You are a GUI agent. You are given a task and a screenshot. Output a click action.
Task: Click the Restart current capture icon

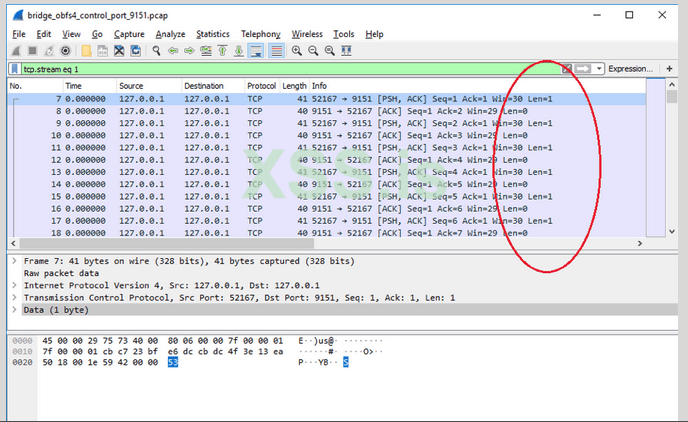click(49, 51)
